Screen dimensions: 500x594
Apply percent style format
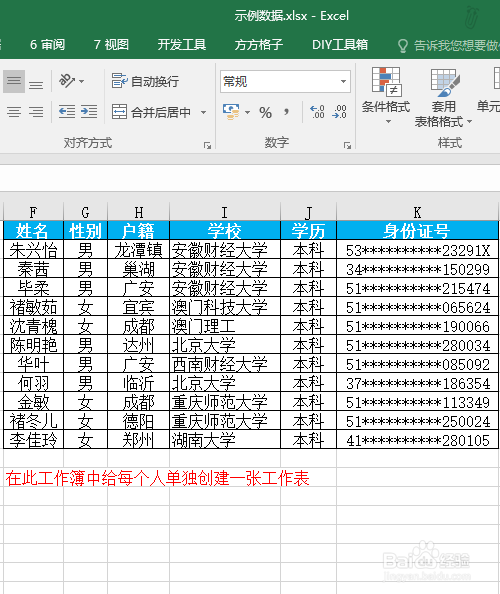coord(265,113)
